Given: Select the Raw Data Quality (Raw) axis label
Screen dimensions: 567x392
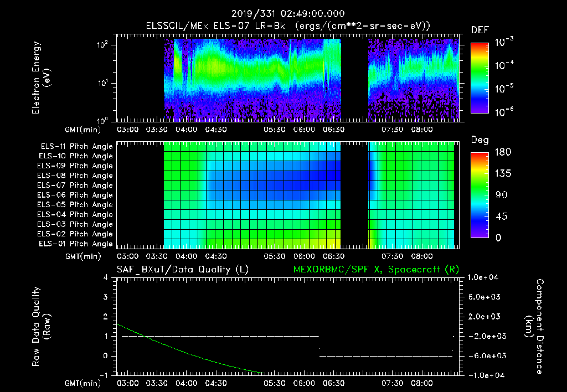Looking at the screenshot, I should coord(41,327).
